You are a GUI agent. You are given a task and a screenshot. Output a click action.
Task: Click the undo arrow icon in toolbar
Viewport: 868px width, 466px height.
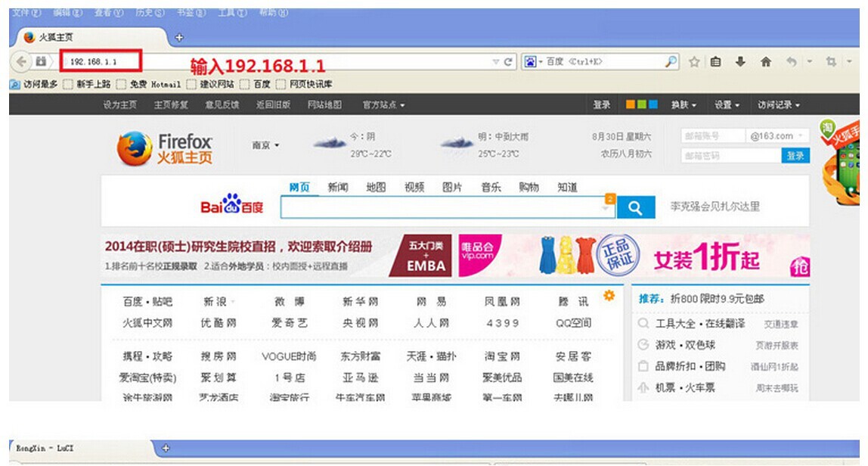click(x=792, y=61)
